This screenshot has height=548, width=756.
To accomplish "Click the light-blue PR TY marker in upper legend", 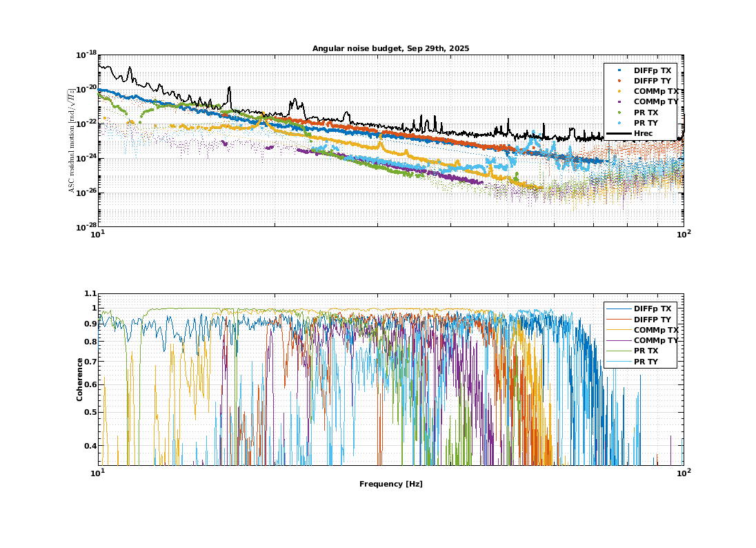I will point(619,122).
